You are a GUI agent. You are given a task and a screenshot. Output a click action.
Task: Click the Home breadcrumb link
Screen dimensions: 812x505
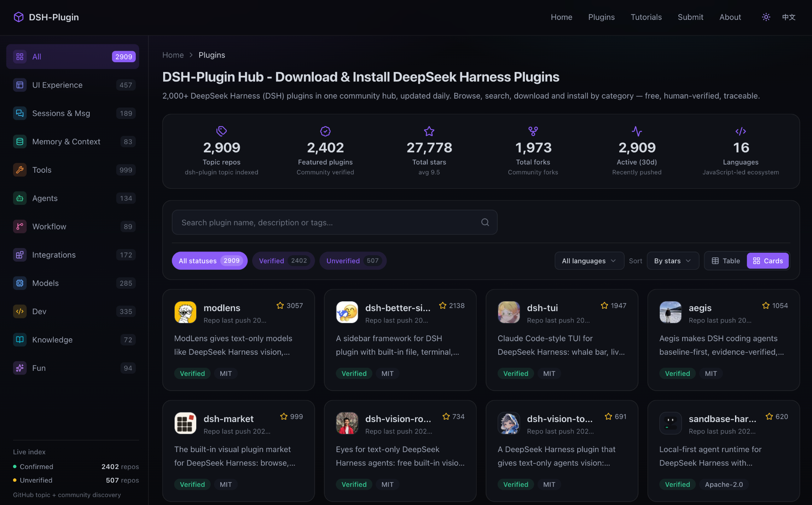[x=173, y=55]
